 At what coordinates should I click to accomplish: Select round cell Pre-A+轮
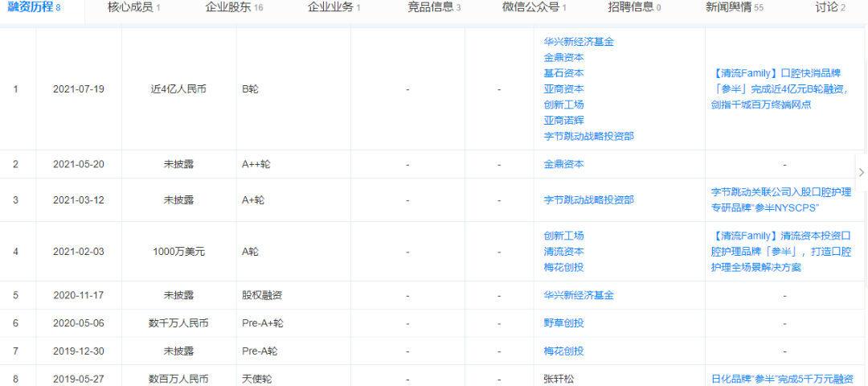(262, 322)
